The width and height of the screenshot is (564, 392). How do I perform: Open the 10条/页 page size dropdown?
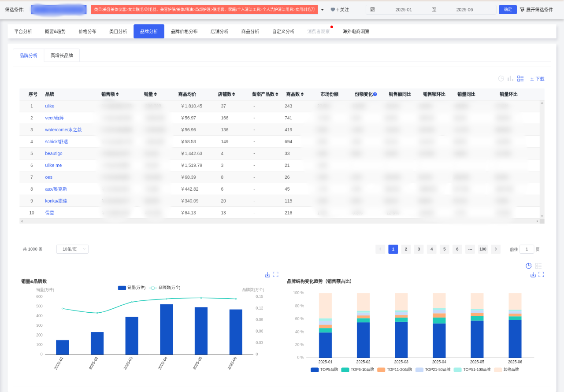72,249
